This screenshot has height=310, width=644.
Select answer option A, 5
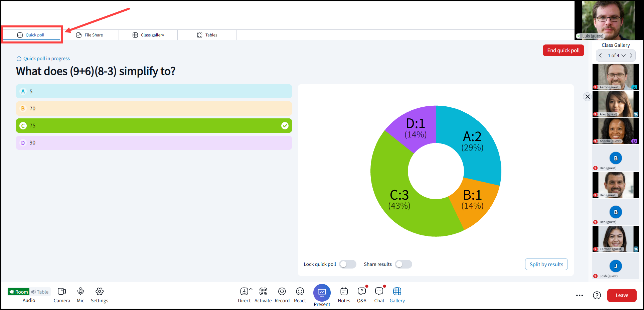pos(154,91)
